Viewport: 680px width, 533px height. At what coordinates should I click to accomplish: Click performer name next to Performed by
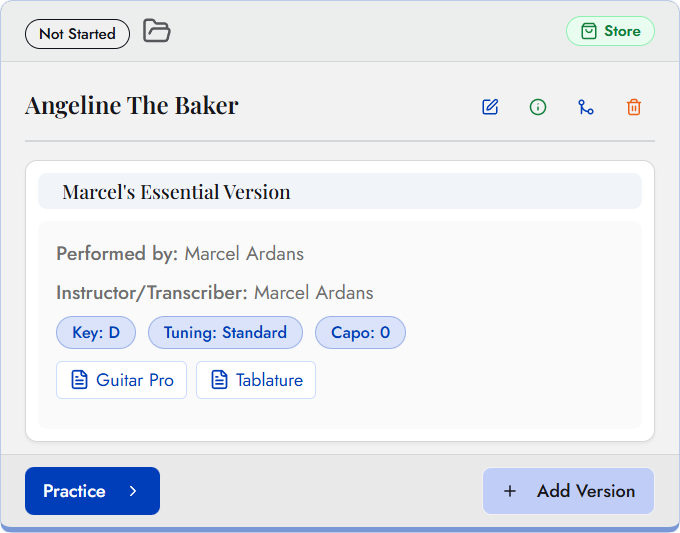(244, 253)
